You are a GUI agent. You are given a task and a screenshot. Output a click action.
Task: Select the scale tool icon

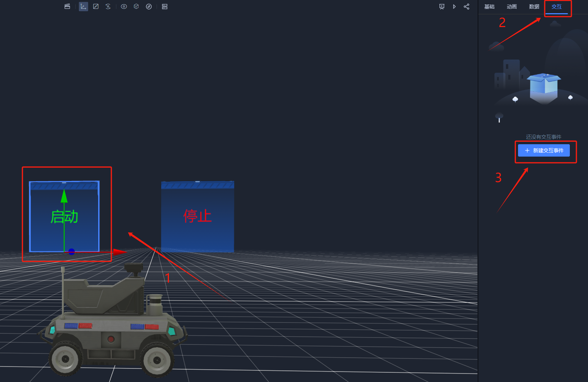coord(96,7)
